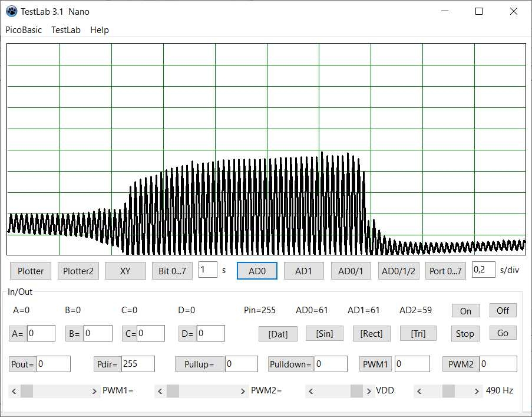532x417 pixels.
Task: Click left arrow of VDD scrollbar
Action: click(x=311, y=390)
